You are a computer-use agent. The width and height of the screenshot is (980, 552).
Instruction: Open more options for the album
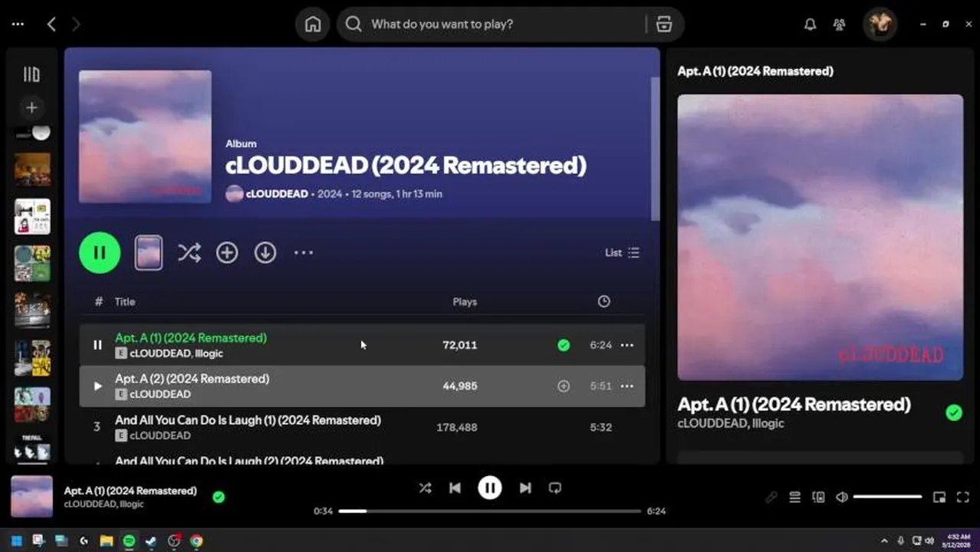tap(304, 252)
